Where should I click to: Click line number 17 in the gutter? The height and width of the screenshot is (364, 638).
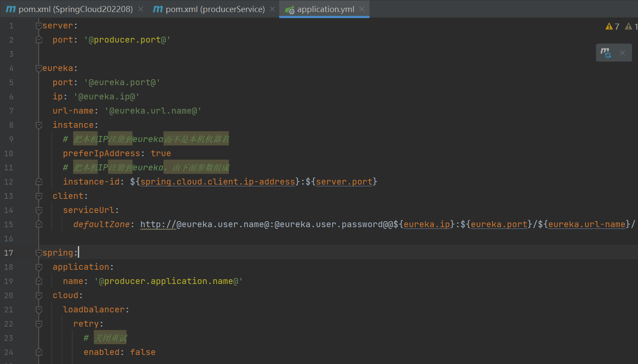pos(9,253)
